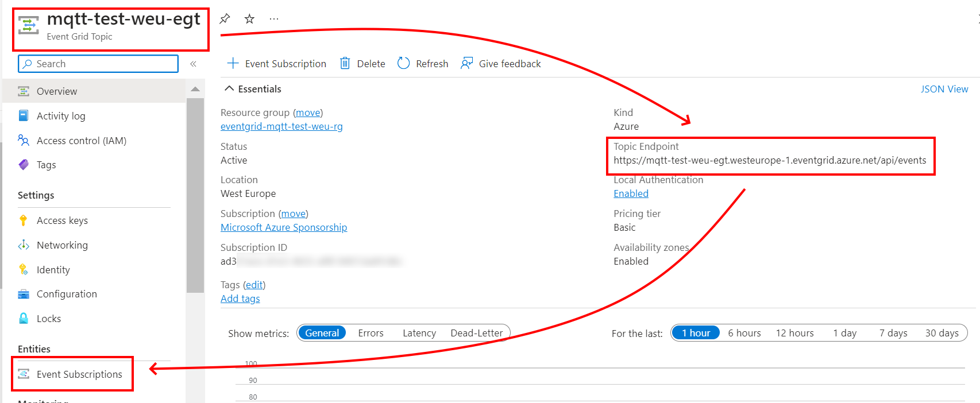Open the Networking settings page
The width and height of the screenshot is (980, 403).
click(62, 245)
